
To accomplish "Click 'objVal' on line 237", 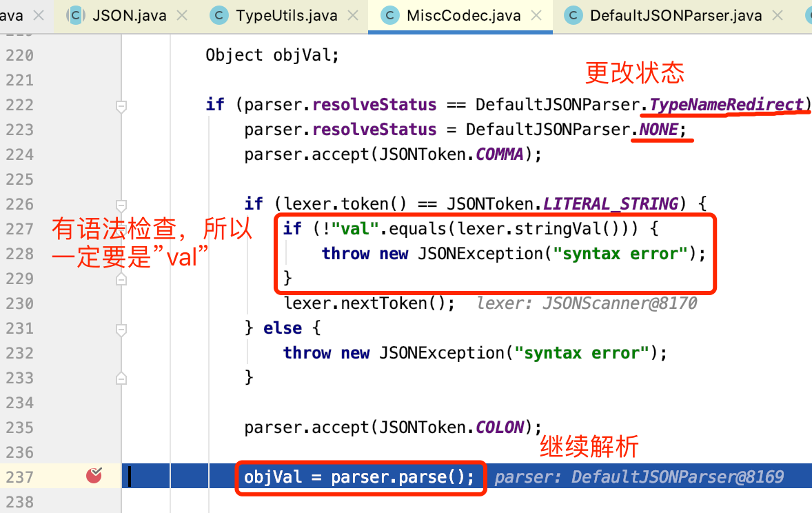I will (273, 476).
